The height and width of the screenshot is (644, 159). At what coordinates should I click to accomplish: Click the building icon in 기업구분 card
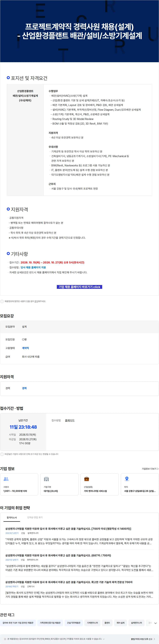point(46,479)
